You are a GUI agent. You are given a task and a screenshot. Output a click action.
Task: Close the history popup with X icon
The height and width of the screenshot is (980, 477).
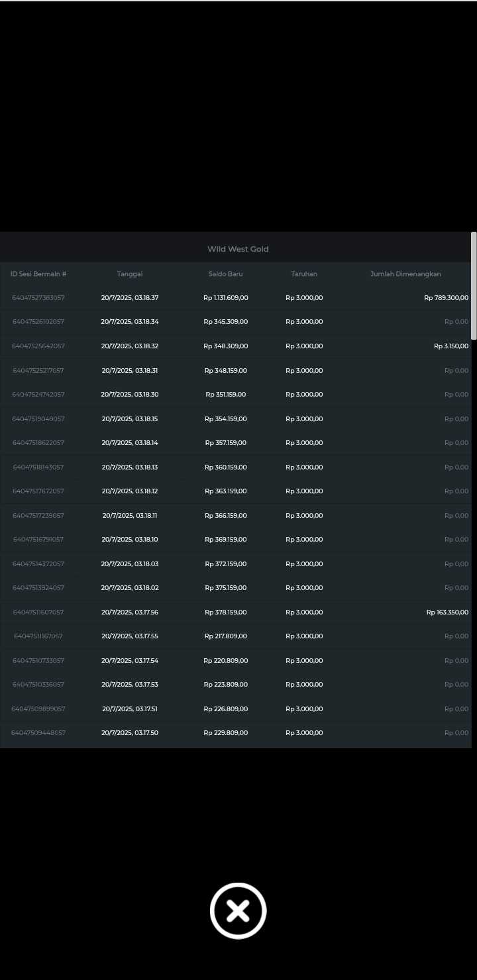238,910
